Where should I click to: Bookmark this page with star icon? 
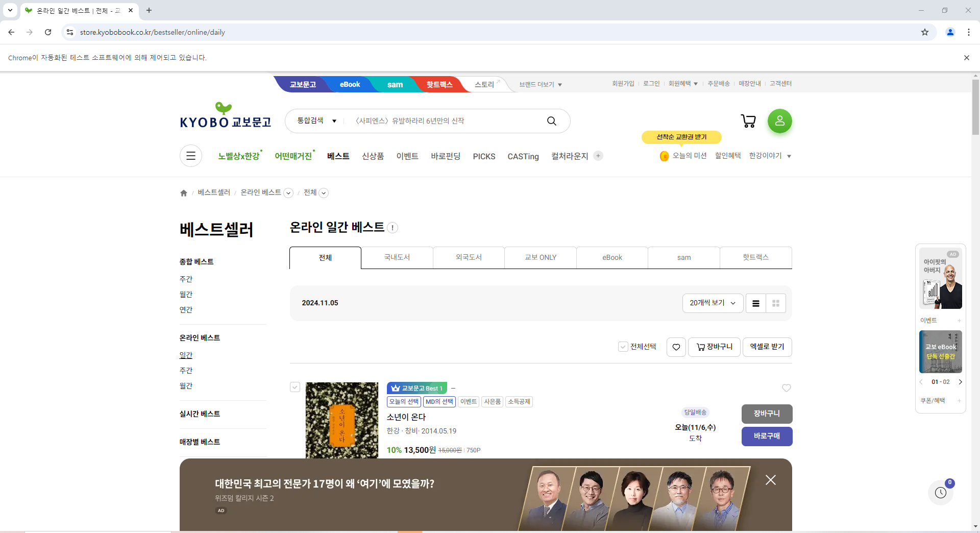point(925,32)
